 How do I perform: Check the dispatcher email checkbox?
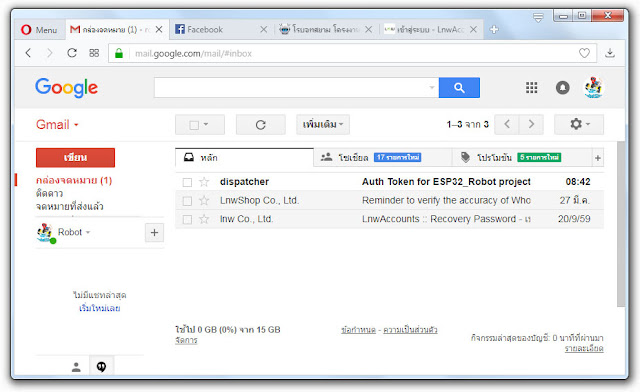tap(187, 182)
